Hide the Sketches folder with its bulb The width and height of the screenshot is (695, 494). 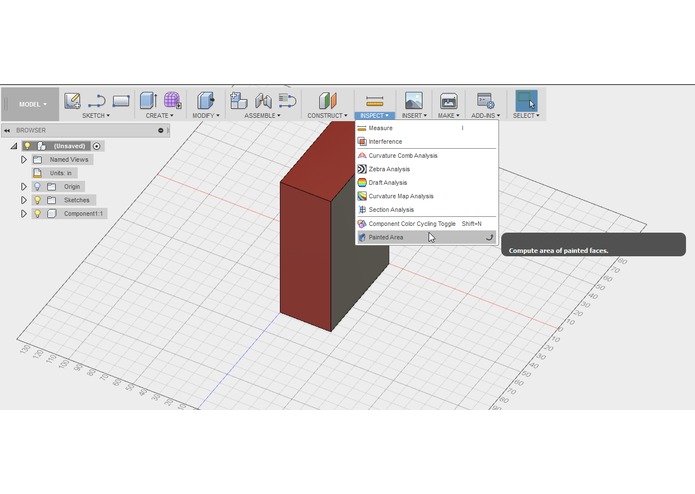38,200
